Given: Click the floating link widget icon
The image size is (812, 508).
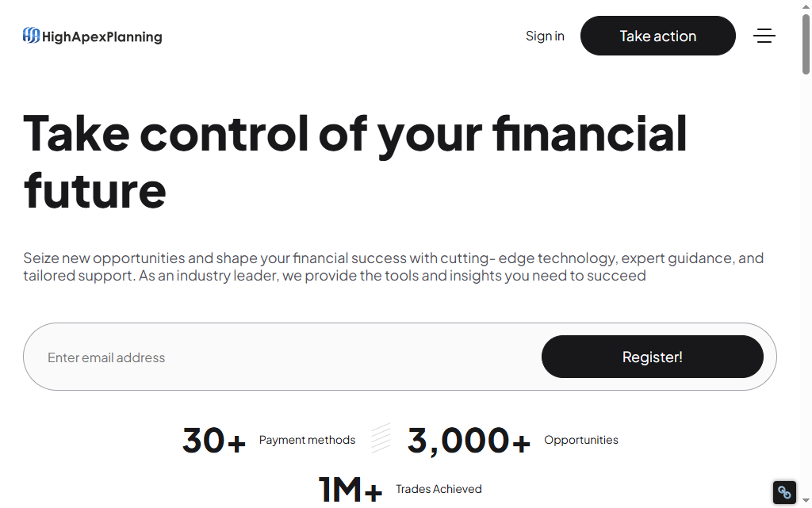Looking at the screenshot, I should [784, 492].
